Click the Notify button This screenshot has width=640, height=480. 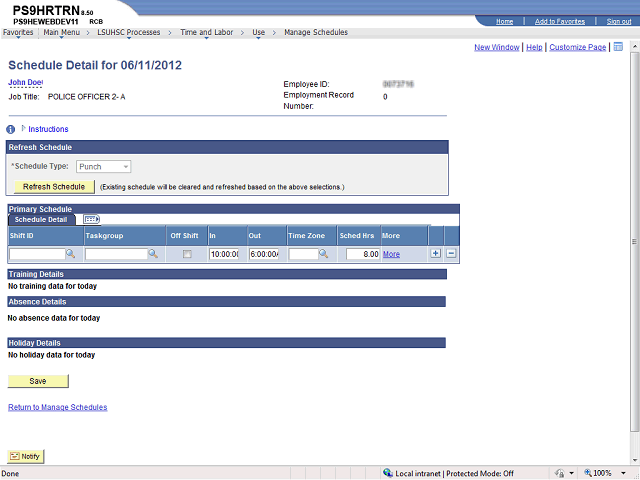[x=26, y=456]
